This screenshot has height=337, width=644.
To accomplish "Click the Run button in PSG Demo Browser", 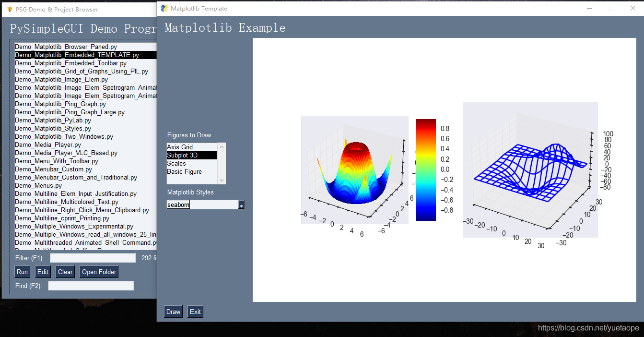I will click(22, 272).
